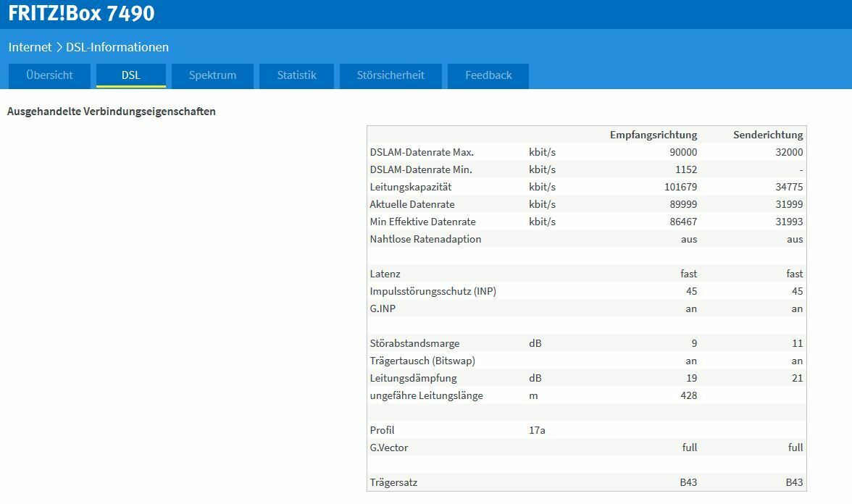Click the value 1152

686,169
